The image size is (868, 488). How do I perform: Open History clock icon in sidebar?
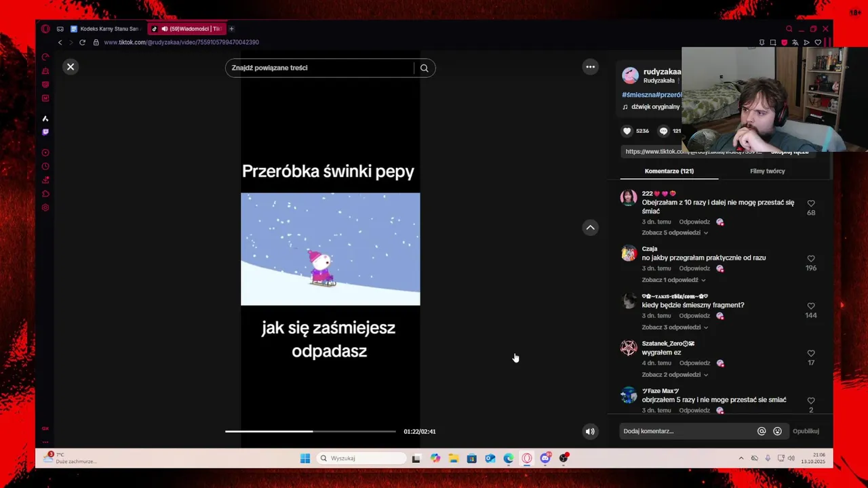tap(45, 167)
